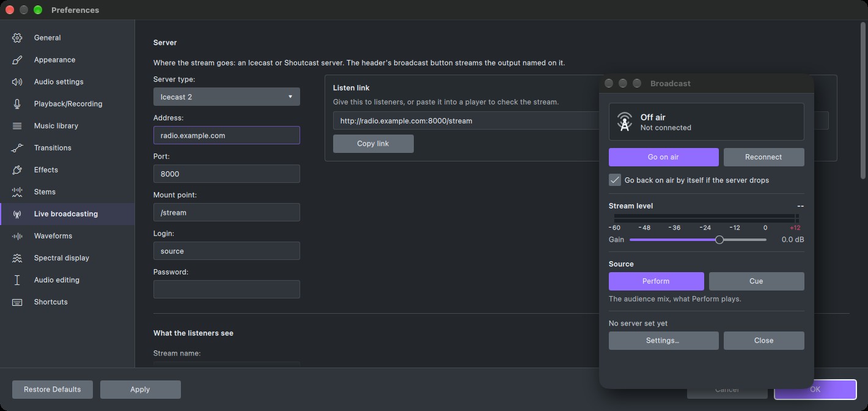Viewport: 868px width, 411px height.
Task: Open the Stems preferences
Action: coord(67,192)
